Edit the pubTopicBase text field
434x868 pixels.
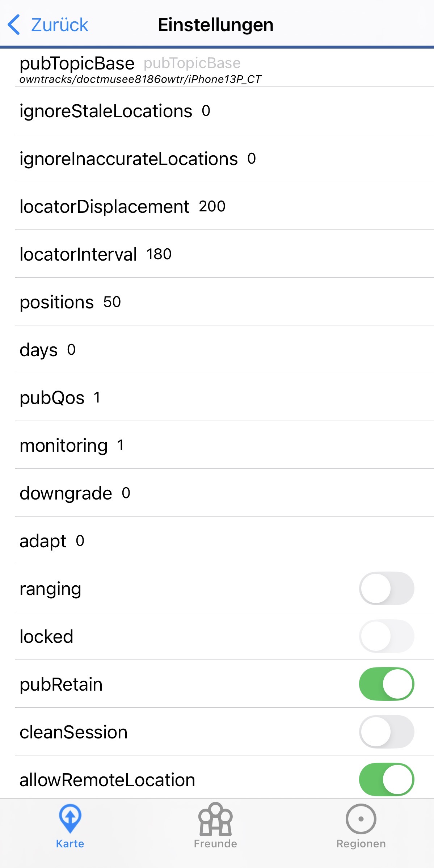(192, 63)
